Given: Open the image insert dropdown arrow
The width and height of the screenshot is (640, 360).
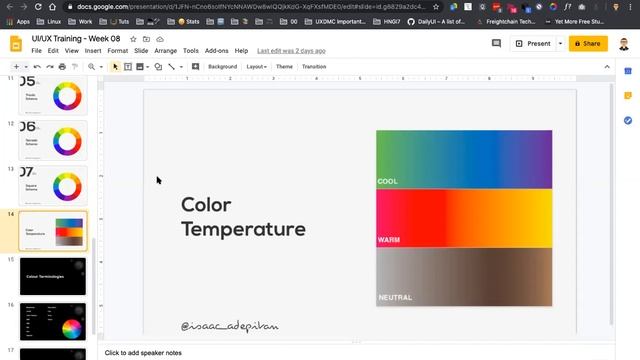Looking at the screenshot, I should click(147, 67).
